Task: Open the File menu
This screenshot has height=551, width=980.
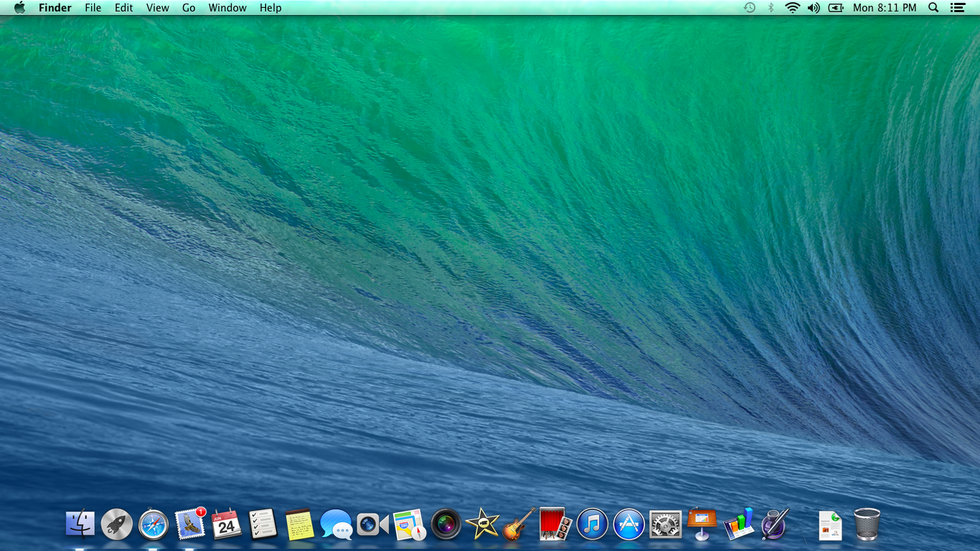Action: tap(93, 8)
